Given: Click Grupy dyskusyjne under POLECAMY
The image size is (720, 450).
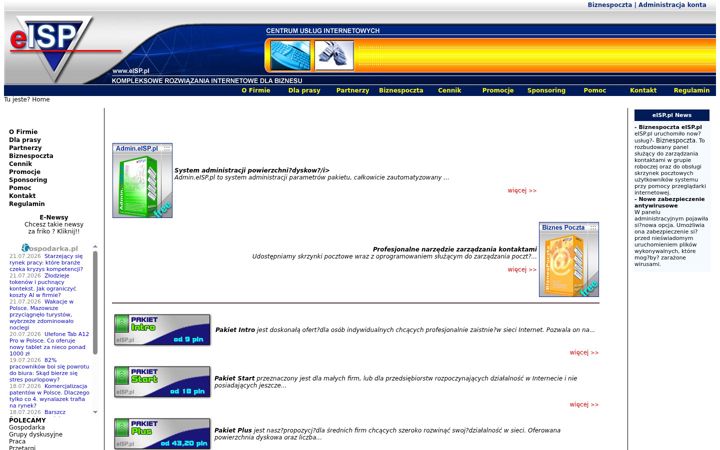Looking at the screenshot, I should pyautogui.click(x=35, y=434).
